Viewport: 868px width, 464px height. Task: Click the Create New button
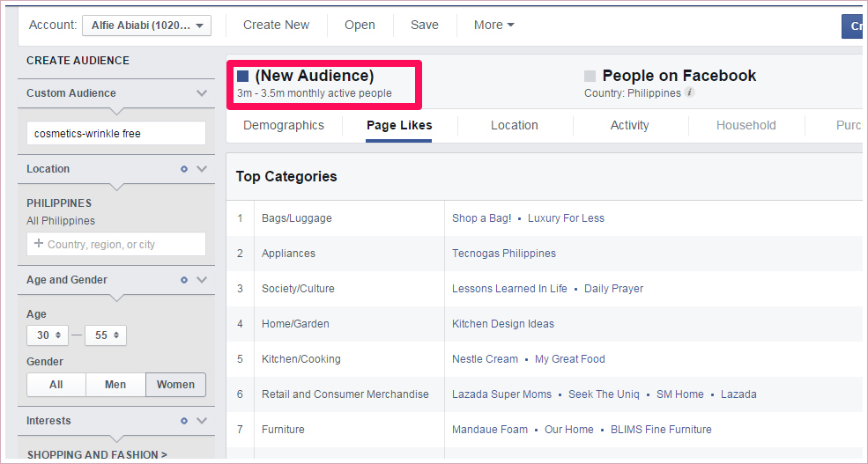click(276, 25)
